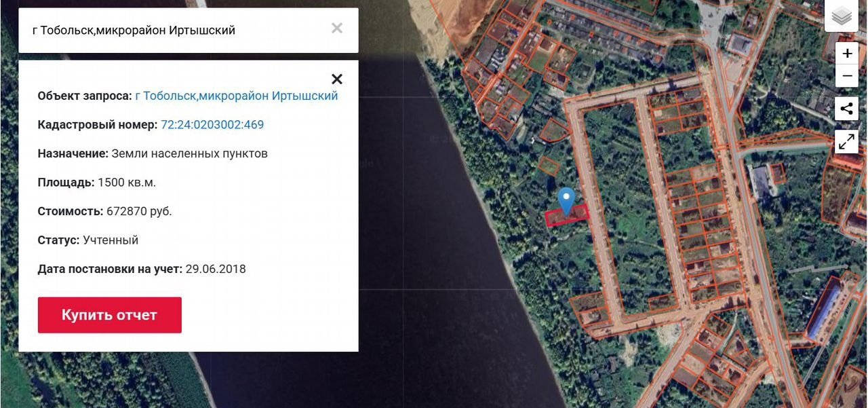Click the Площадь 1500 кв.м. line
The height and width of the screenshot is (408, 868).
click(x=97, y=183)
